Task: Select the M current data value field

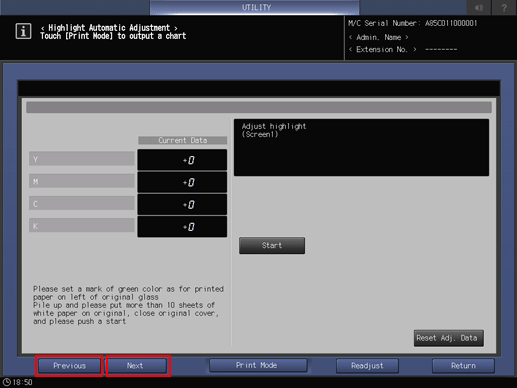Action: coord(182,182)
